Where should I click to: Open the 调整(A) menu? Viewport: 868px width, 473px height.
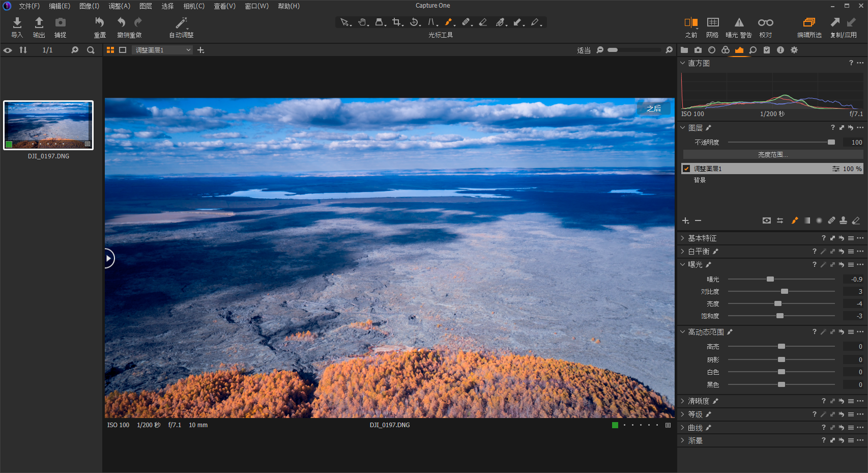(120, 6)
